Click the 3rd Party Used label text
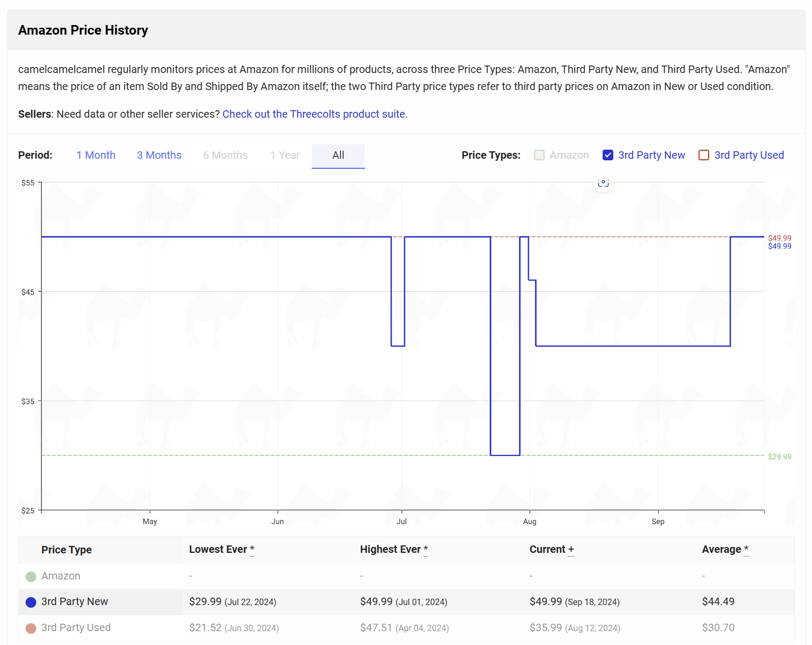Image resolution: width=812 pixels, height=645 pixels. 749,155
